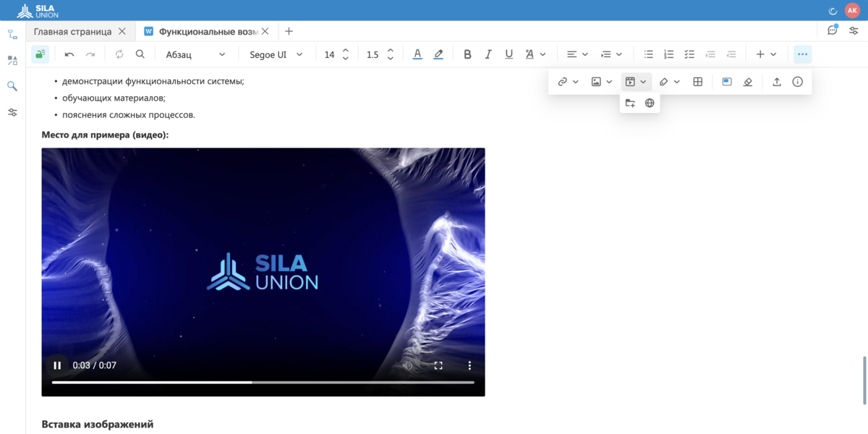Click the font size 14 field
This screenshot has height=434, width=868.
tap(330, 54)
